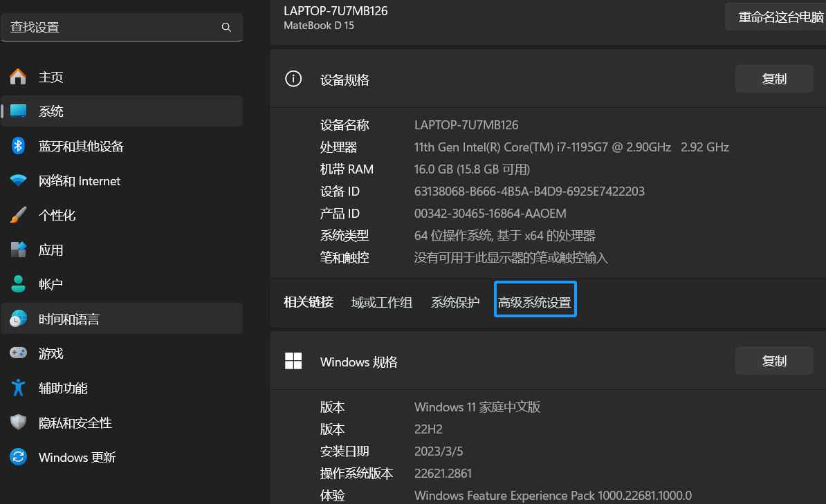Open the 高级系统设置 link

535,302
